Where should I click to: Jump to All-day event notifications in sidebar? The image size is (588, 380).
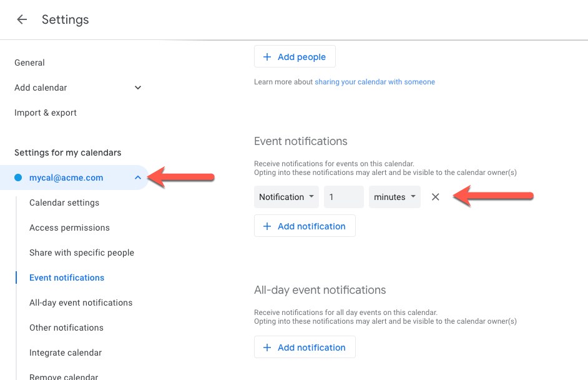coord(81,302)
